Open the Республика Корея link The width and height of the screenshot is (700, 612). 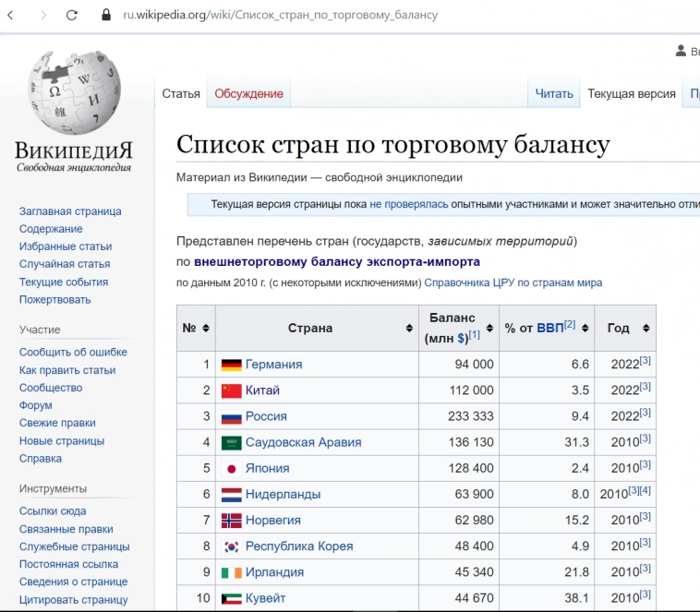click(x=299, y=546)
